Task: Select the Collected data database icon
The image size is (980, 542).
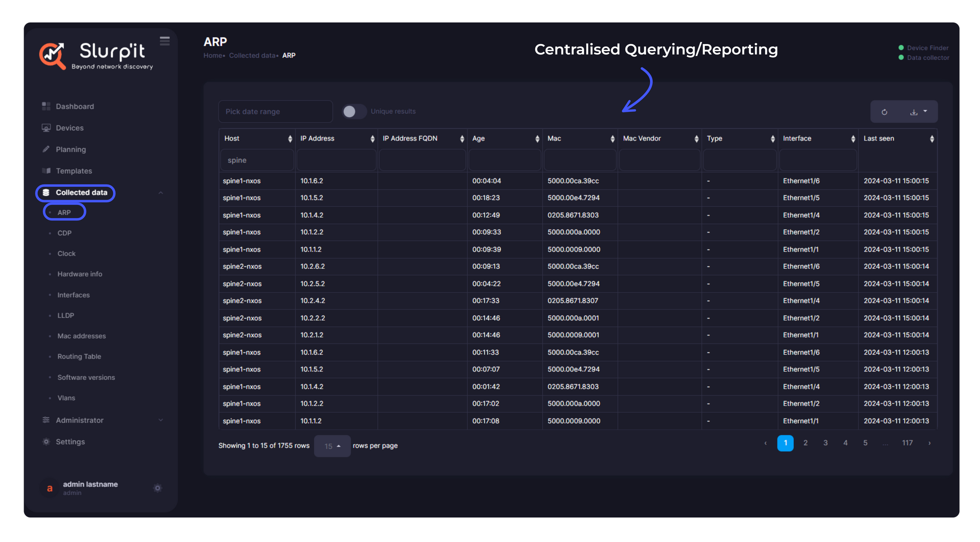Action: tap(46, 192)
